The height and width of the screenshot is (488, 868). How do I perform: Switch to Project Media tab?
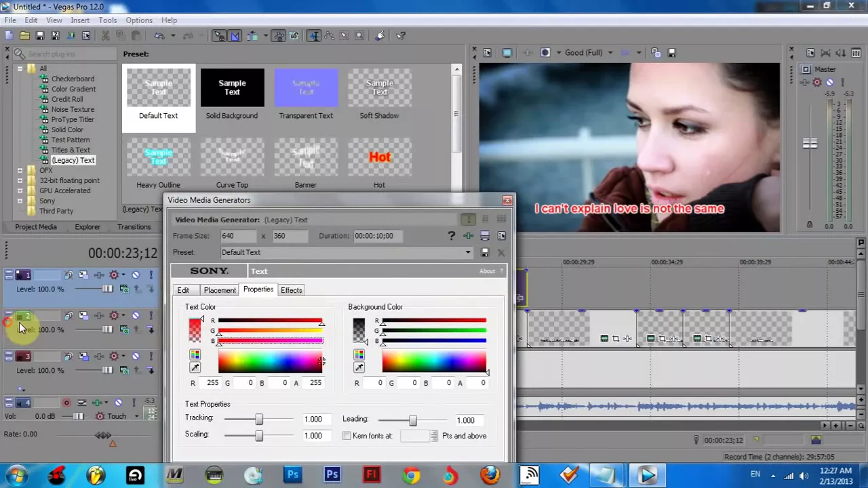coord(36,227)
